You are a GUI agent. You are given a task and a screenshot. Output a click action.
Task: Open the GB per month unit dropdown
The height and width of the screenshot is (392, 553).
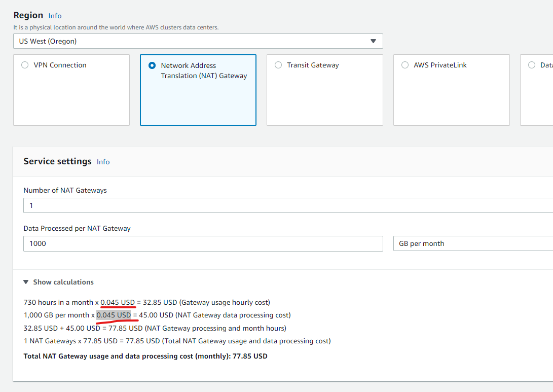click(x=473, y=243)
